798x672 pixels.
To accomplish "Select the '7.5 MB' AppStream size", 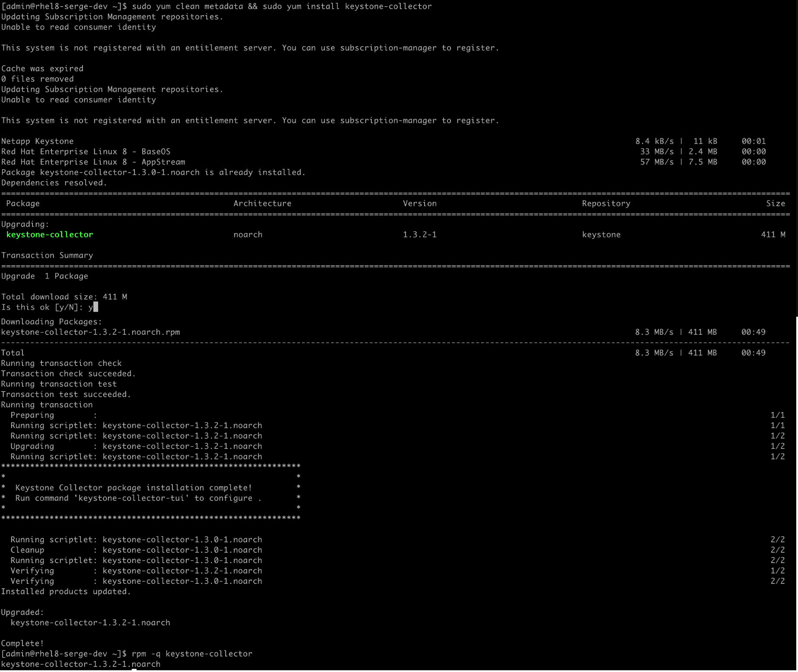I will coord(703,162).
